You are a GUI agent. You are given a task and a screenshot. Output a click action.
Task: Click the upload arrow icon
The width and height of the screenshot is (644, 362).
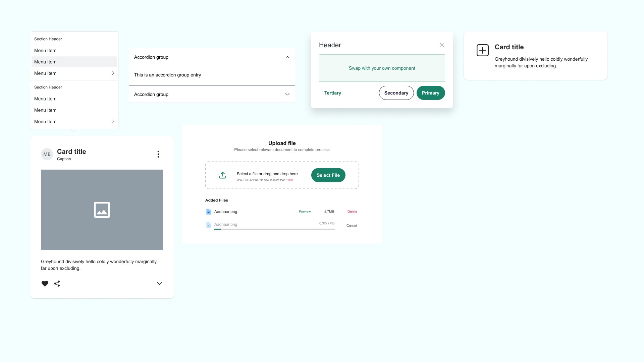point(223,175)
